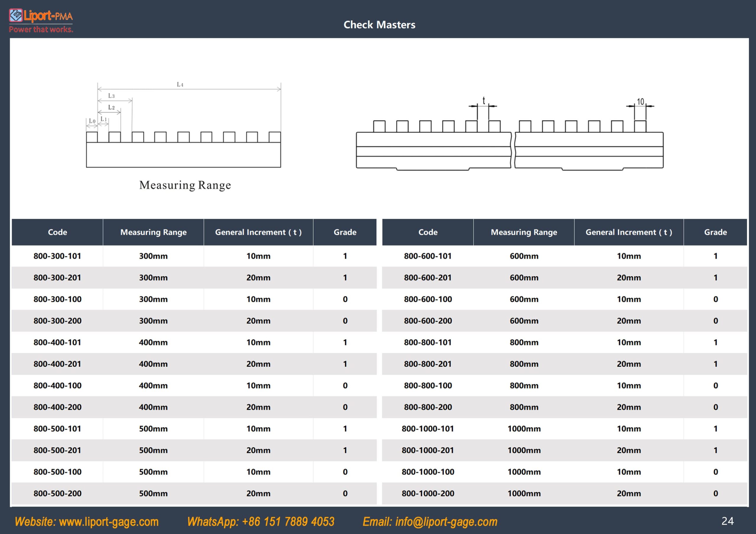Click the 1000mm range for 800-1000-101
Screen dimensions: 756x534
[524, 429]
